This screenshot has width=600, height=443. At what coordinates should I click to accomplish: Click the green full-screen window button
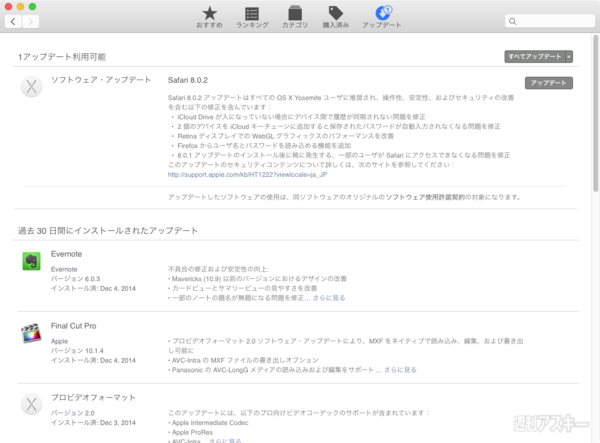pyautogui.click(x=33, y=7)
